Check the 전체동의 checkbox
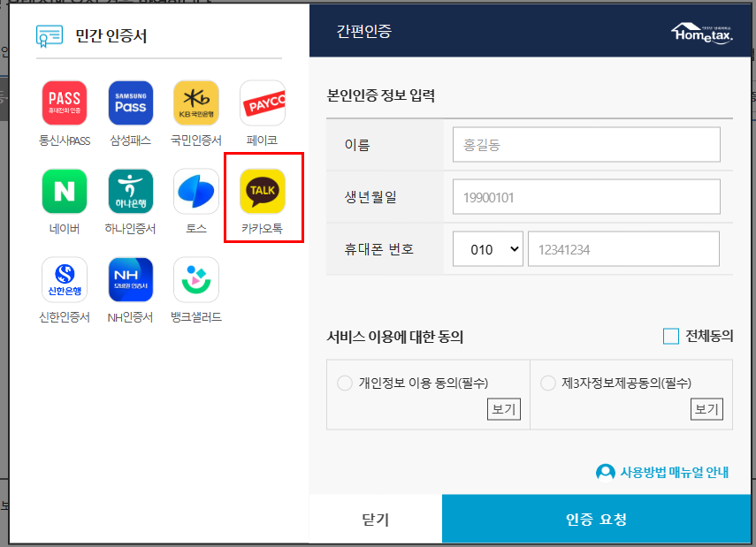 670,336
